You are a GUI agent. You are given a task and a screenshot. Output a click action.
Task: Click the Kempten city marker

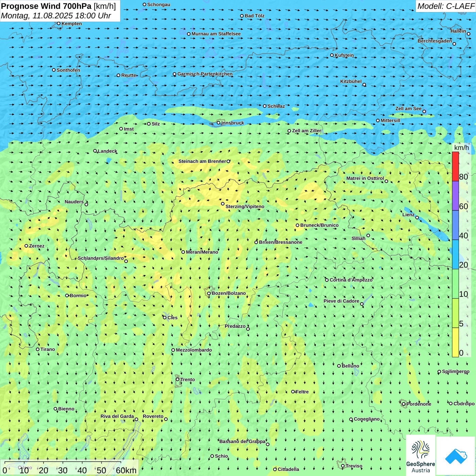coord(59,23)
